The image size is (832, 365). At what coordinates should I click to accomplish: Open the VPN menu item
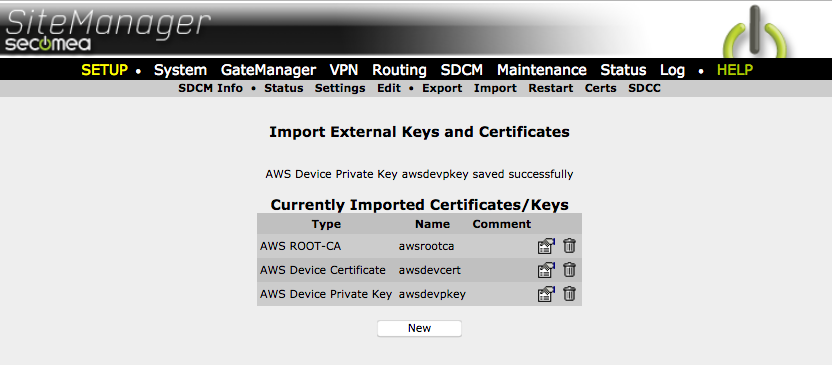point(344,70)
